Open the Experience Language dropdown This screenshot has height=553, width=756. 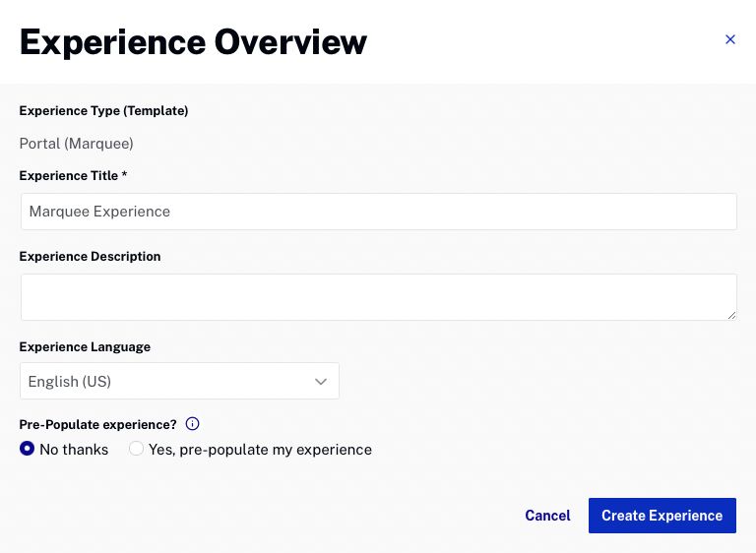click(179, 381)
